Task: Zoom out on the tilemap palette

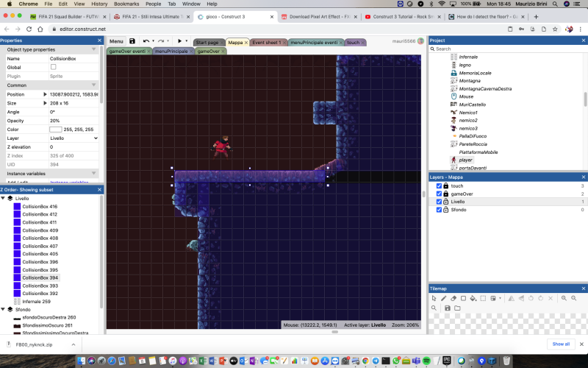Action: point(573,298)
